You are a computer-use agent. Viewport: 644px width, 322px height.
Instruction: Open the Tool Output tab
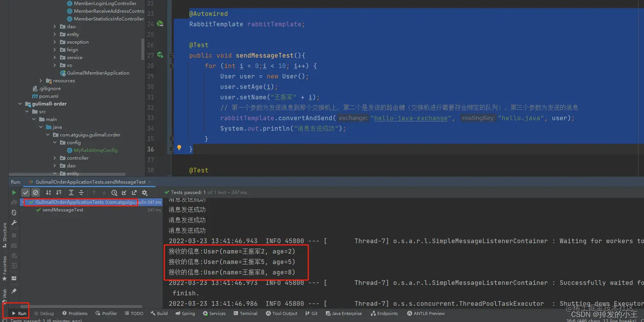pyautogui.click(x=282, y=313)
